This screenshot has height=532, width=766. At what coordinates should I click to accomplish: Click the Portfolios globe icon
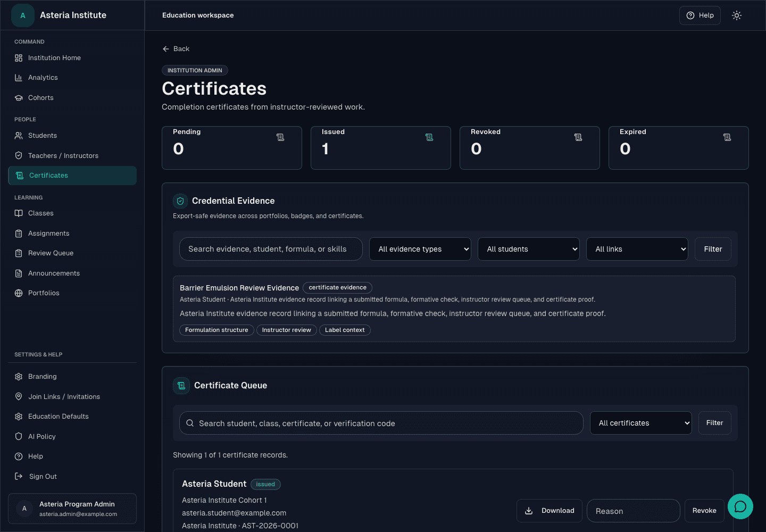click(x=19, y=293)
